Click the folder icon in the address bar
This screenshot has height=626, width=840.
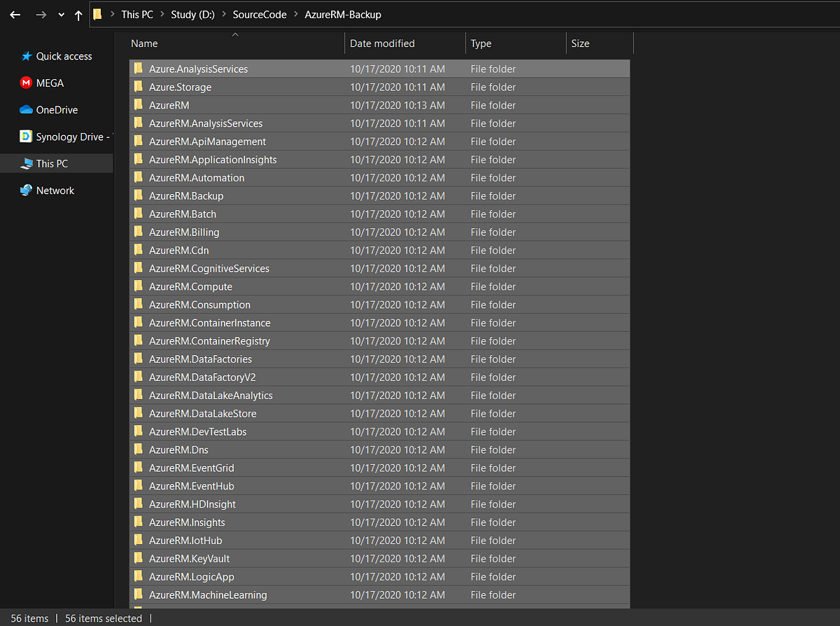[98, 14]
